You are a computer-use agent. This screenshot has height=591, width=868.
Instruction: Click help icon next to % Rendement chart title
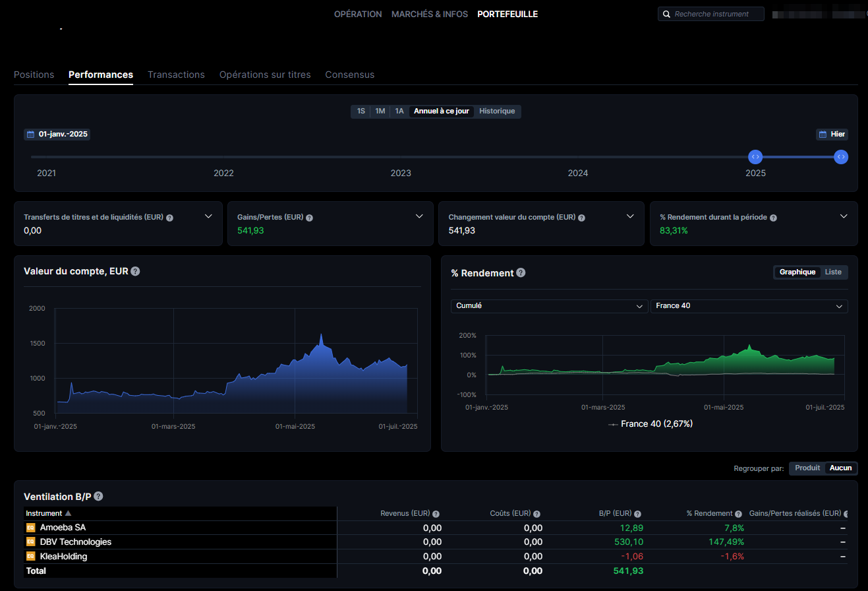pyautogui.click(x=521, y=273)
